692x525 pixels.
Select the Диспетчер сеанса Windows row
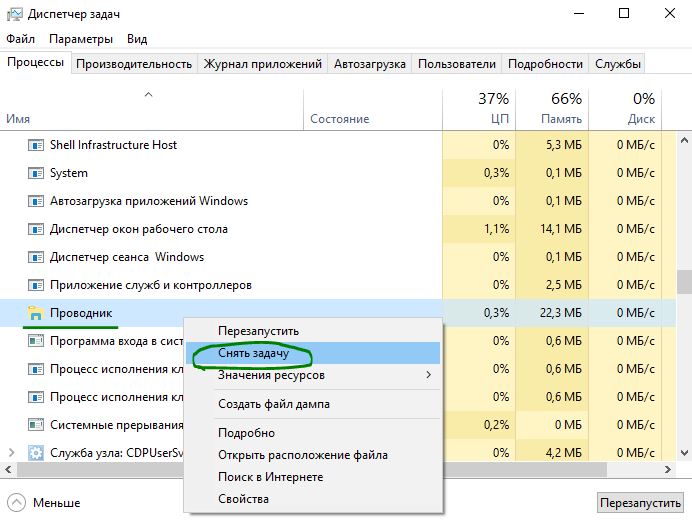[338, 257]
